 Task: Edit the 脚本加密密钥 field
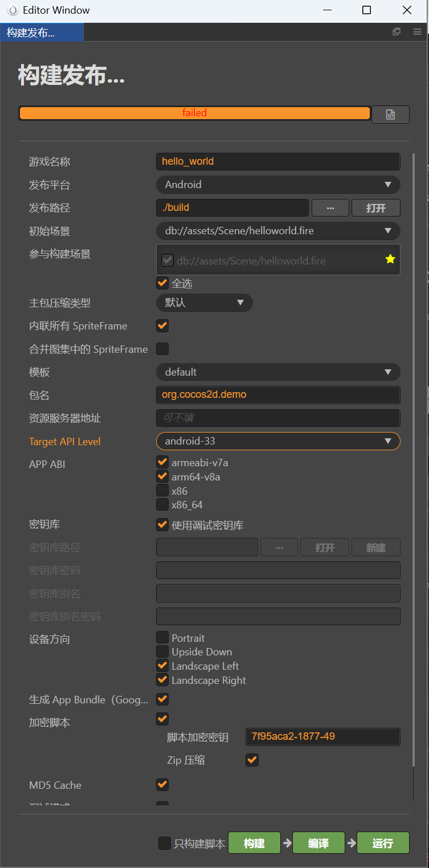[x=323, y=736]
